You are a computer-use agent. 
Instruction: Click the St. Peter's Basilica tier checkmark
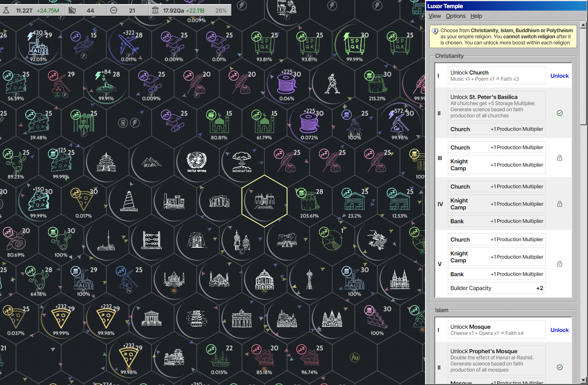point(559,113)
